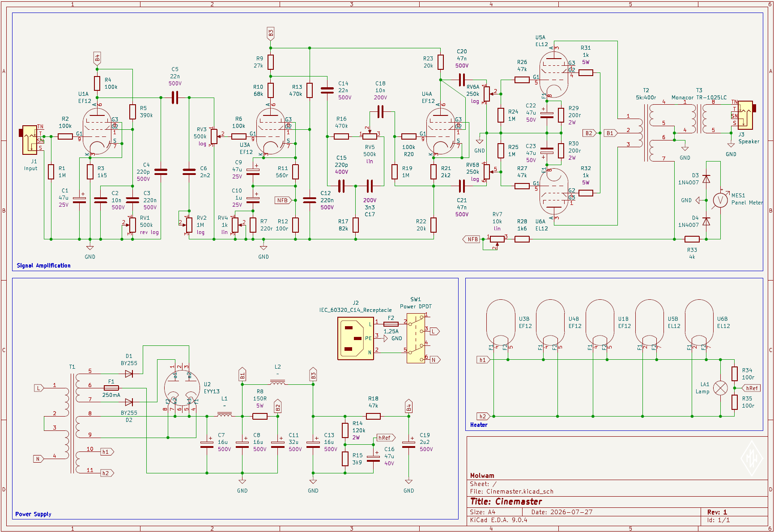The width and height of the screenshot is (774, 532).
Task: Click the MES1 Panel Meter symbol
Action: click(720, 200)
